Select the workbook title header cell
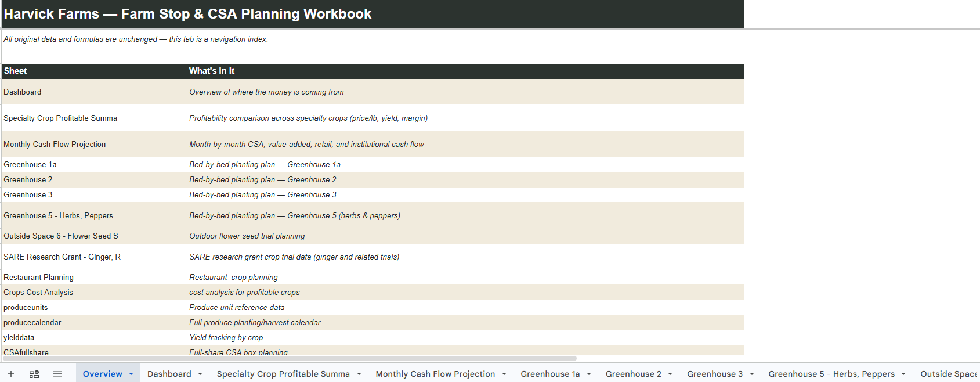 [373, 14]
